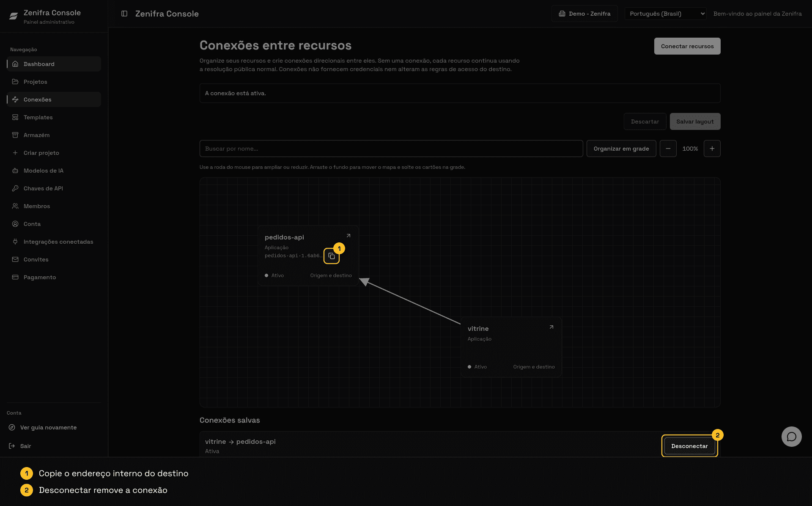Open Templates in sidebar
This screenshot has width=812, height=506.
[54, 117]
